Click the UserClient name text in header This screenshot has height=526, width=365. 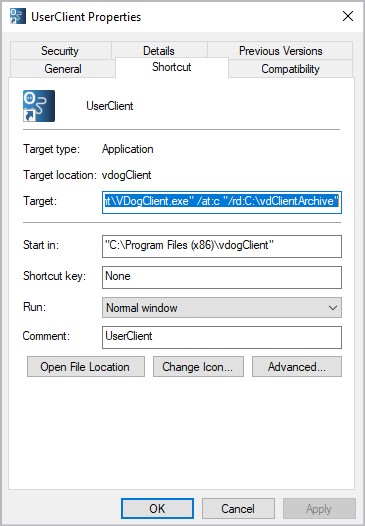110,106
